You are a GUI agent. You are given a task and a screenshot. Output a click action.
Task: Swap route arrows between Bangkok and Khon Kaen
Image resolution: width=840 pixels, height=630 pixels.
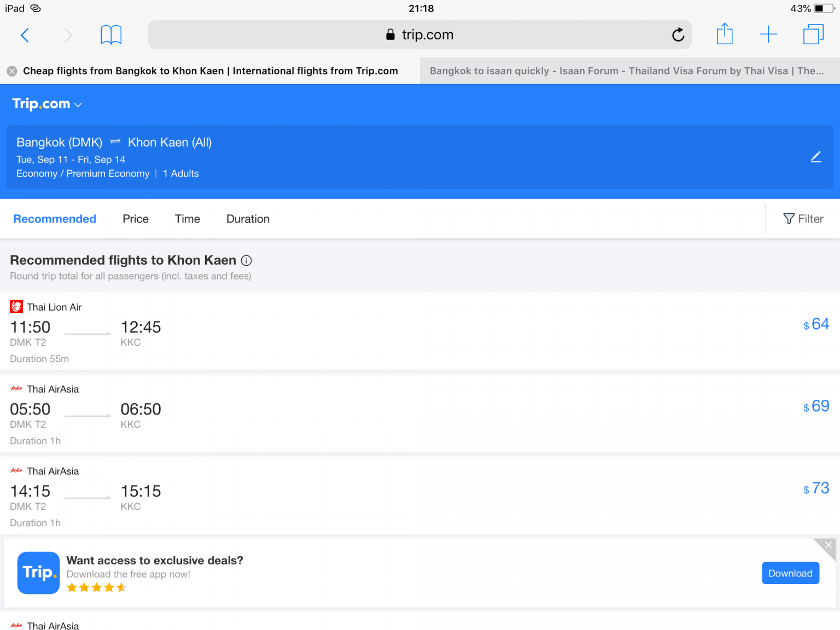coord(115,142)
